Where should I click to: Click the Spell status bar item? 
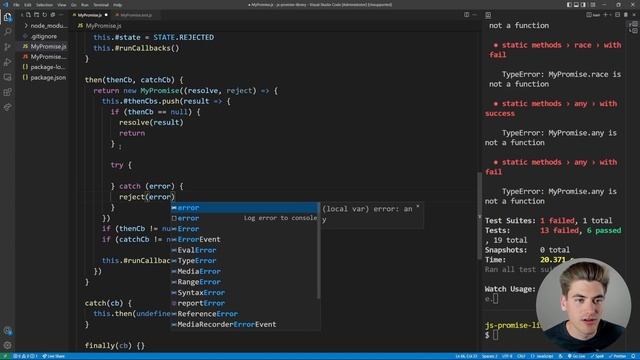point(597,356)
